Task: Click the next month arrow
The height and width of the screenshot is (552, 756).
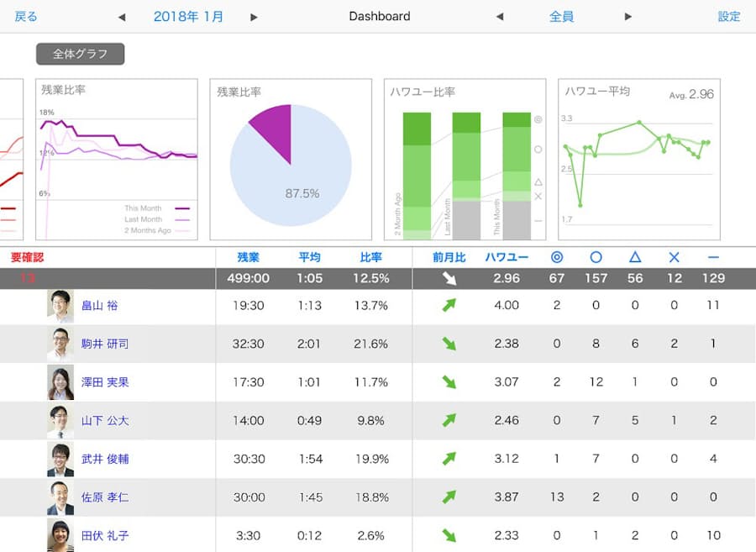Action: pos(255,17)
